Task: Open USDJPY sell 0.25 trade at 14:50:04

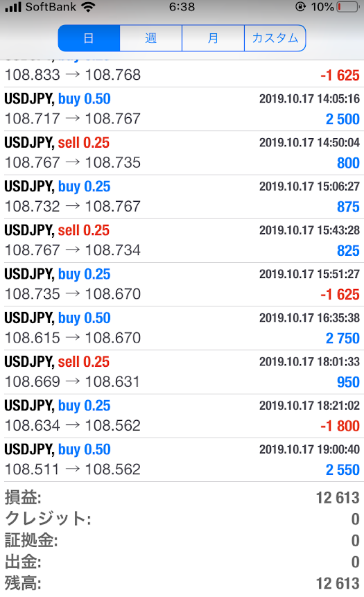Action: point(182,153)
